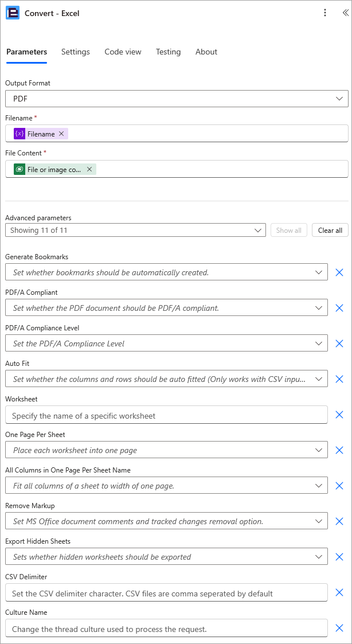Switch to the Settings tab

(x=75, y=52)
